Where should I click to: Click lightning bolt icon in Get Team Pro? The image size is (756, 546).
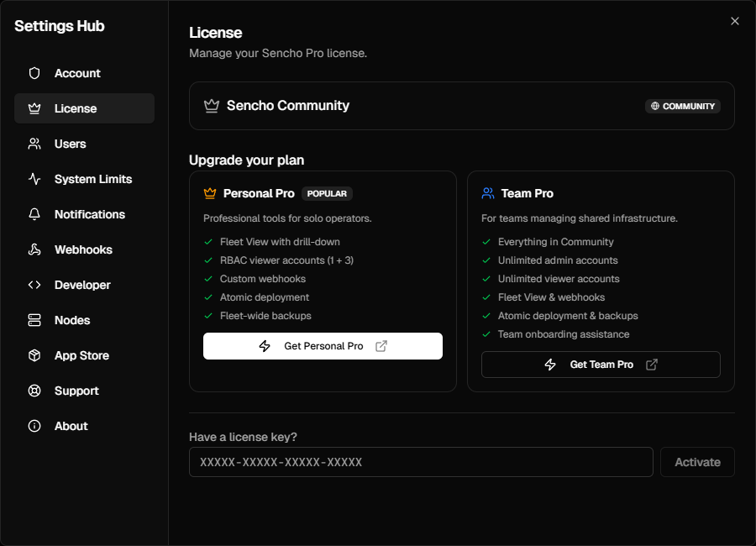tap(550, 365)
